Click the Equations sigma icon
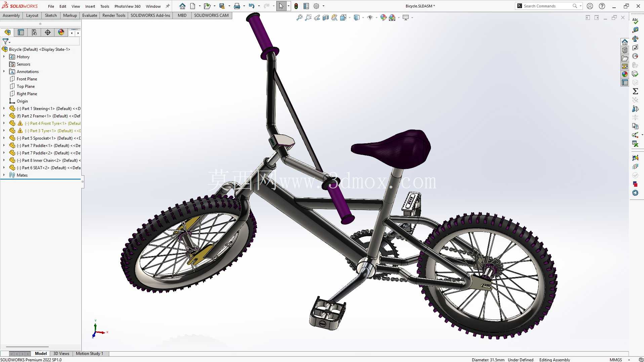 [x=635, y=91]
